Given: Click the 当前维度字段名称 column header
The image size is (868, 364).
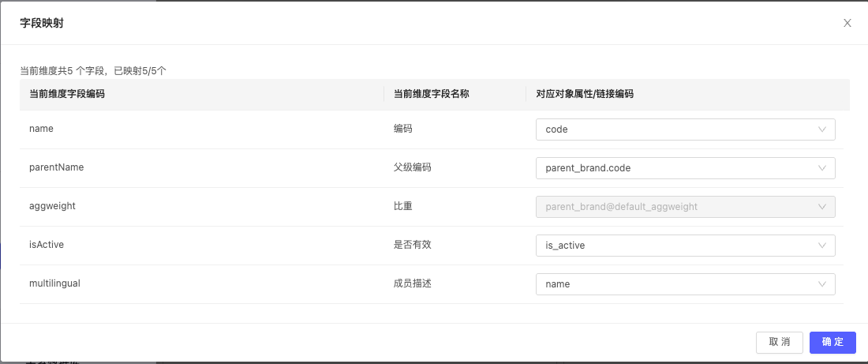Looking at the screenshot, I should (431, 94).
